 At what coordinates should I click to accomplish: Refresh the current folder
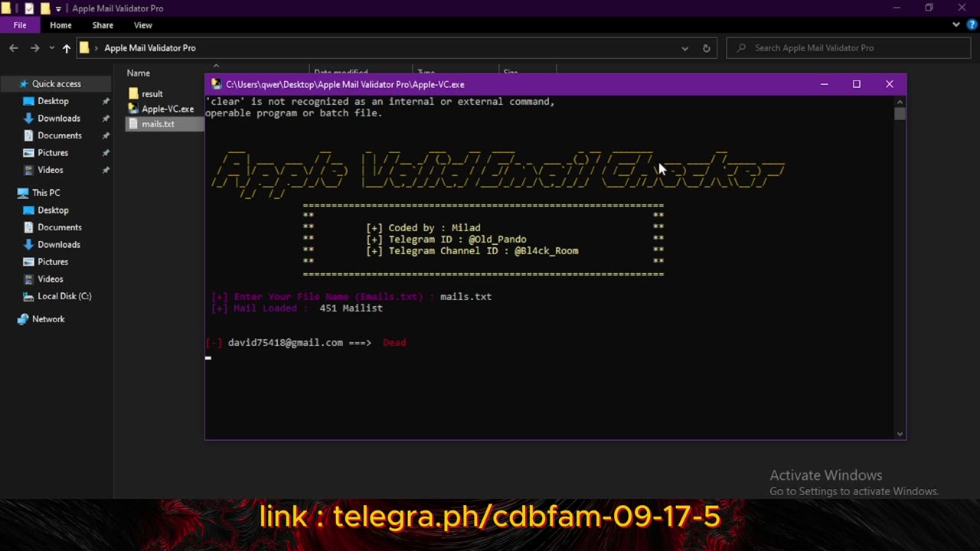click(707, 48)
